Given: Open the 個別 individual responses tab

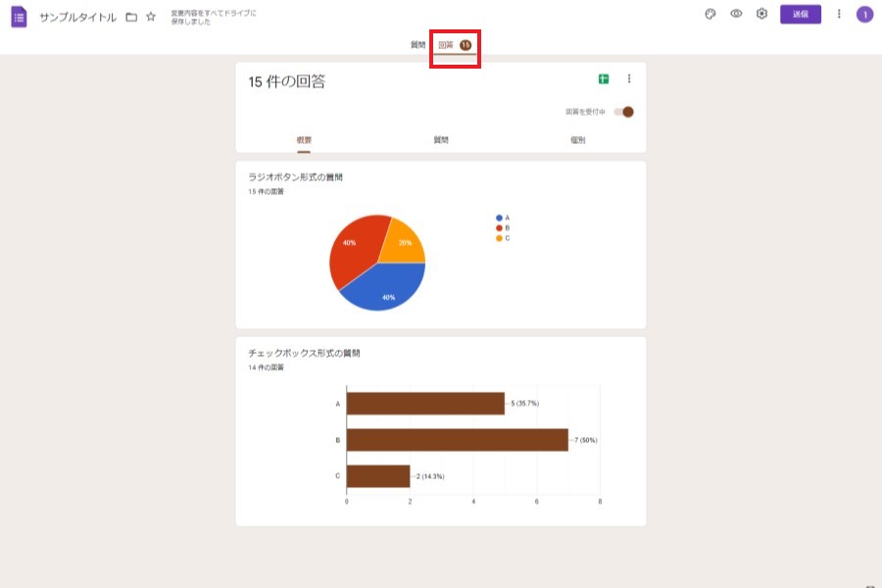Looking at the screenshot, I should [577, 140].
